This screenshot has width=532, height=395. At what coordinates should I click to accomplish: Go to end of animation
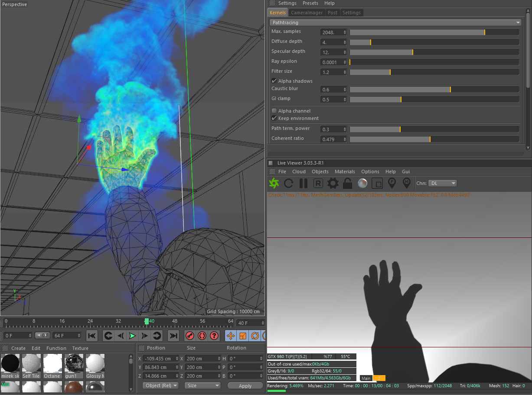coord(173,336)
